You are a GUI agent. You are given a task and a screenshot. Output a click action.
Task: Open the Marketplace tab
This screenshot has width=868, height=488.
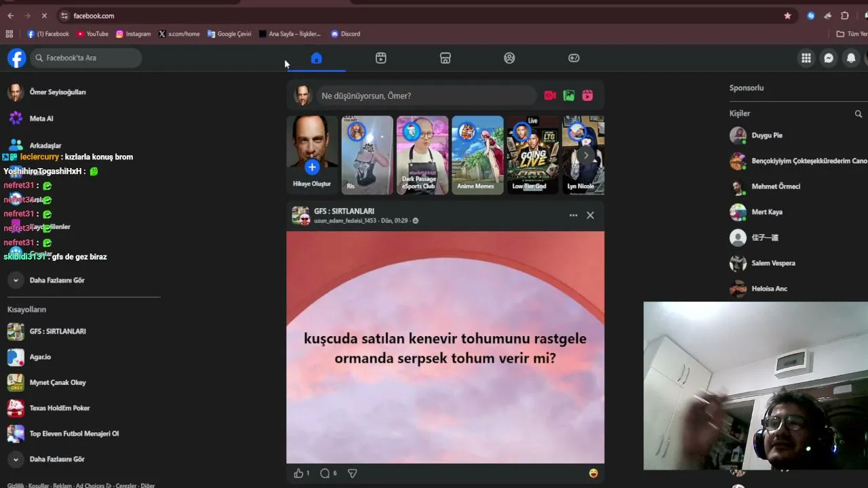pos(446,58)
